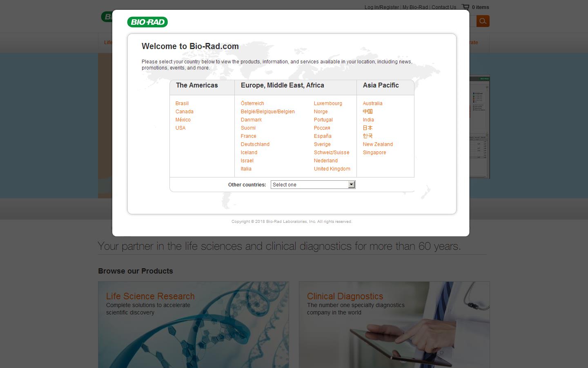The image size is (588, 368).
Task: Click the Log In/Register link
Action: (x=381, y=7)
